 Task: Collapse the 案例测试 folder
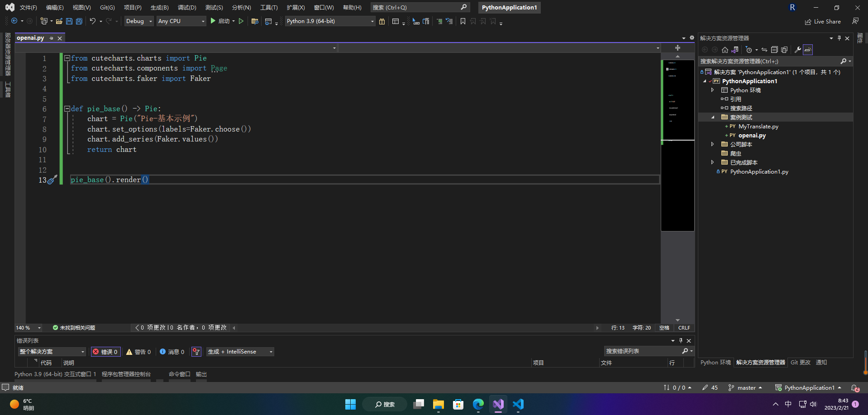(x=713, y=118)
